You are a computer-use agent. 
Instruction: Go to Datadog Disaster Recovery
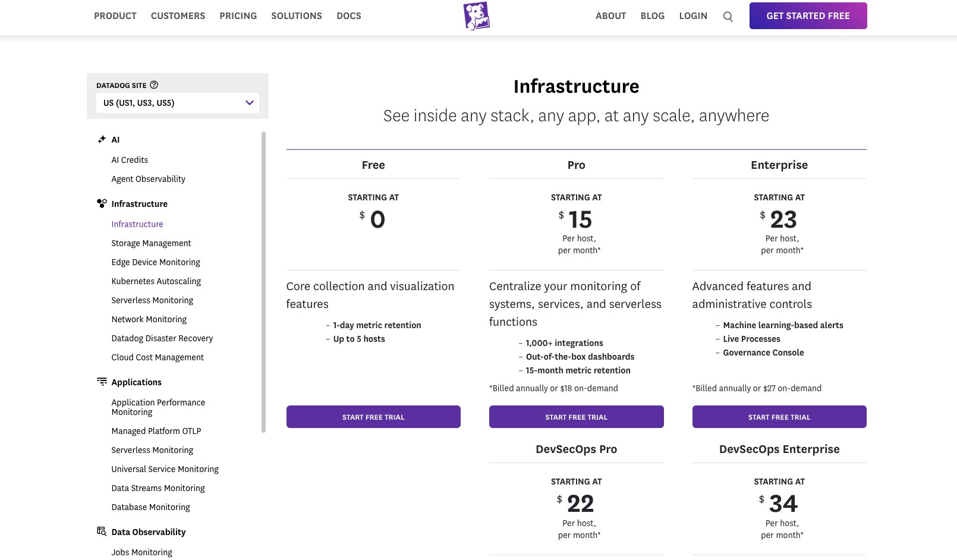click(x=162, y=338)
